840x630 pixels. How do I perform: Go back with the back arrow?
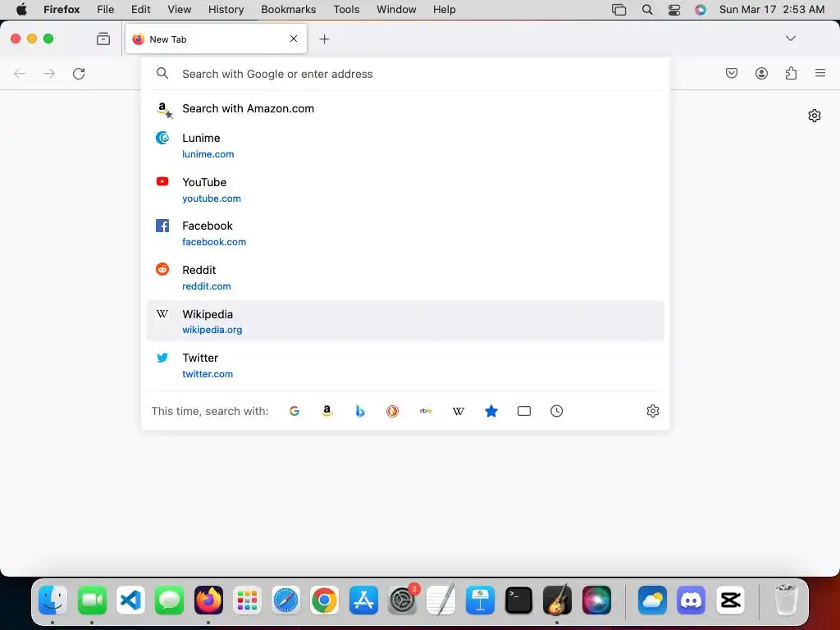coord(20,73)
